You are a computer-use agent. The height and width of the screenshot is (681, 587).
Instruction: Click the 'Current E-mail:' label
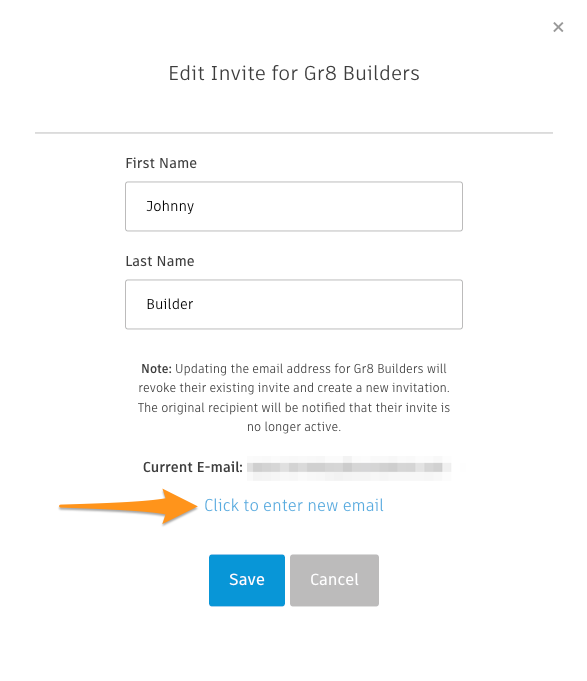[192, 467]
